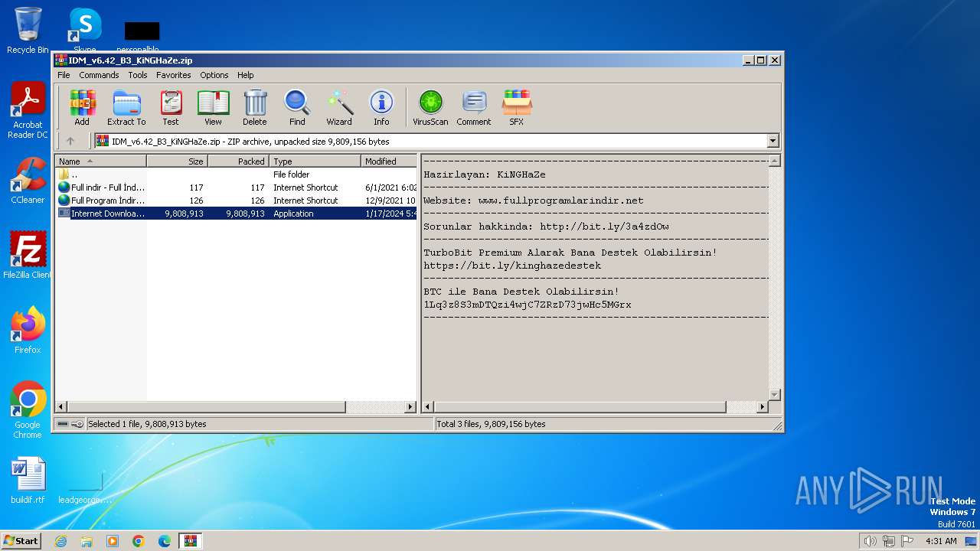This screenshot has height=551, width=980.
Task: Open the Tools menu
Action: tap(138, 75)
